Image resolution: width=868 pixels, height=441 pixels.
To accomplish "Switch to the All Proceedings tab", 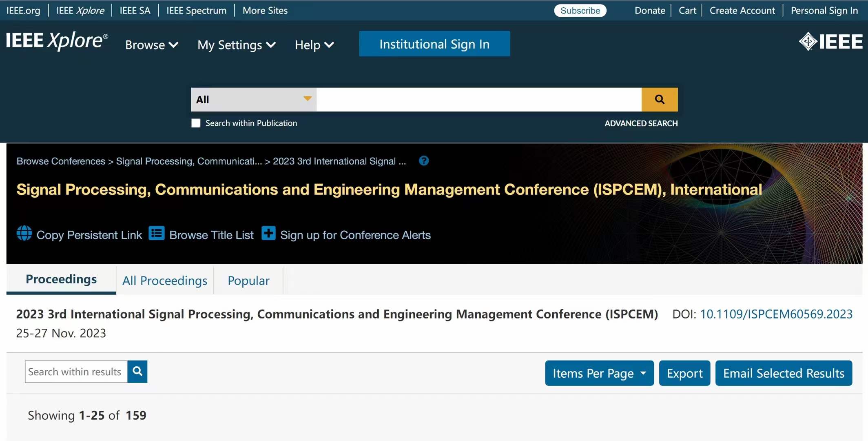I will (165, 281).
